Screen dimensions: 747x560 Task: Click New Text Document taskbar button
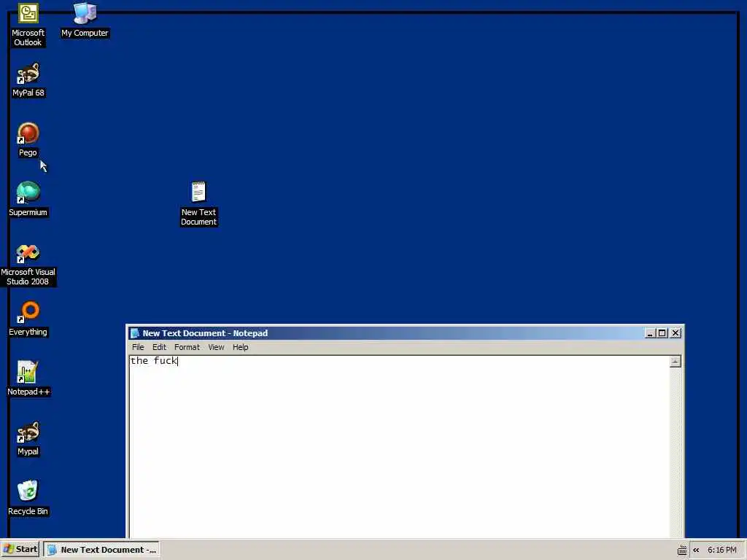(101, 550)
